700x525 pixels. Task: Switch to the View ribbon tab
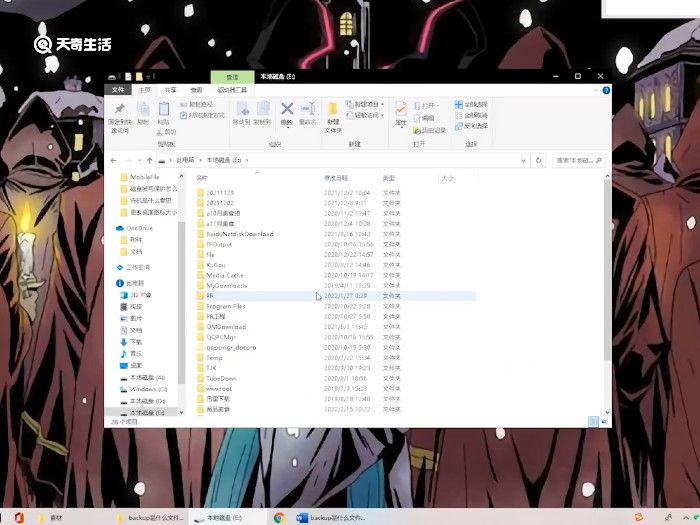[196, 90]
